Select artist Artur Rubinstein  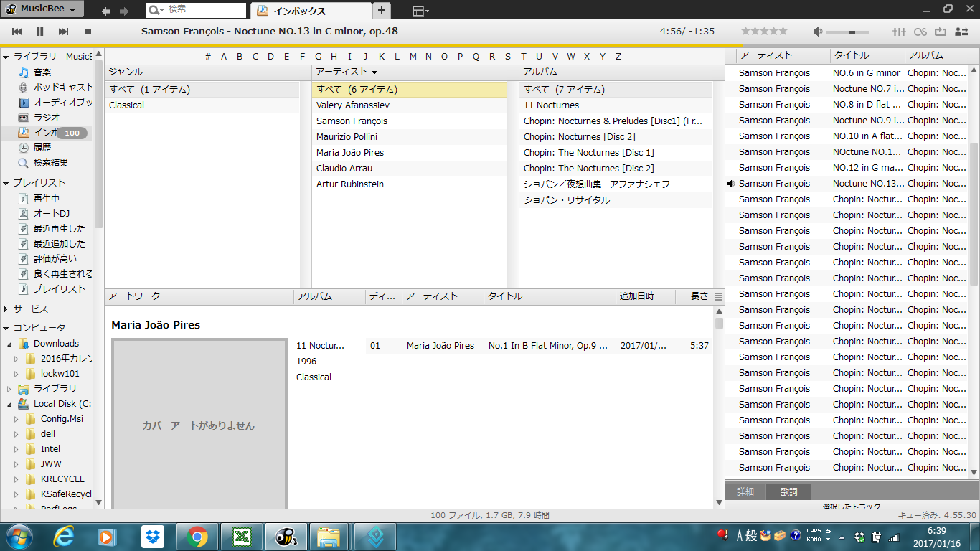[x=409, y=184]
